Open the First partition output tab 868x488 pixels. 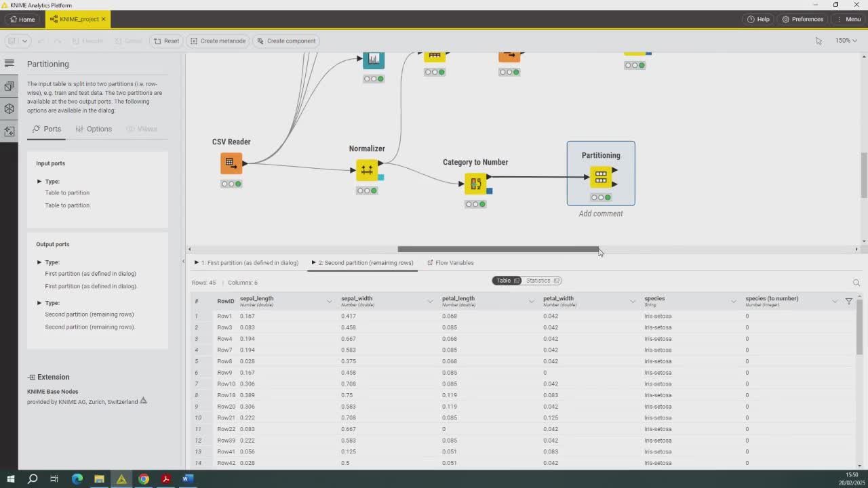click(x=247, y=263)
